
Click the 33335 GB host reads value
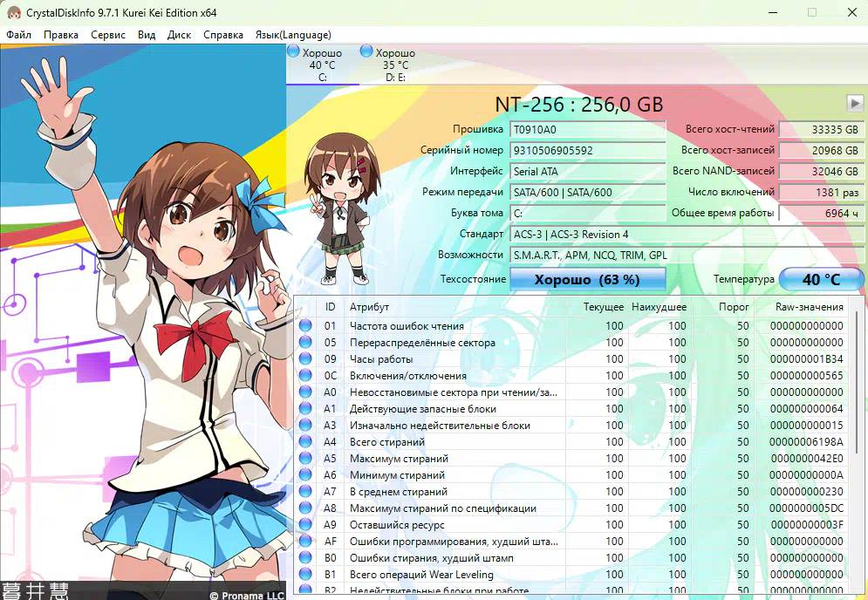pyautogui.click(x=821, y=130)
